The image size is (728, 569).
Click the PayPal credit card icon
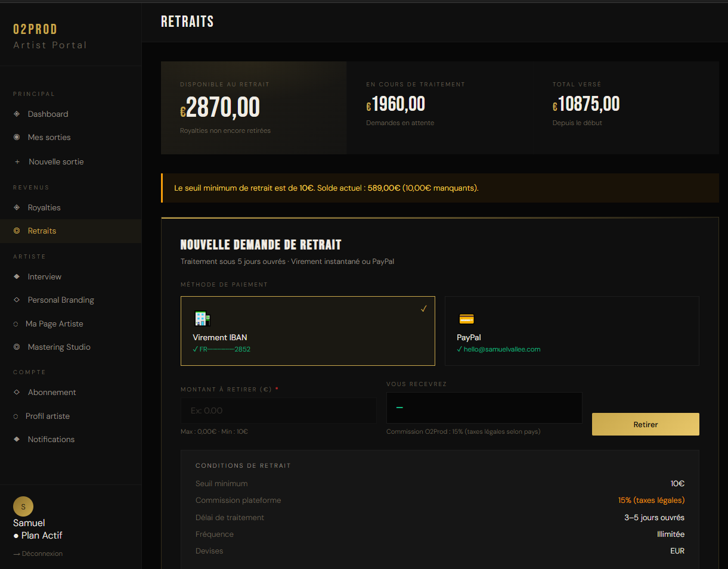tap(466, 319)
